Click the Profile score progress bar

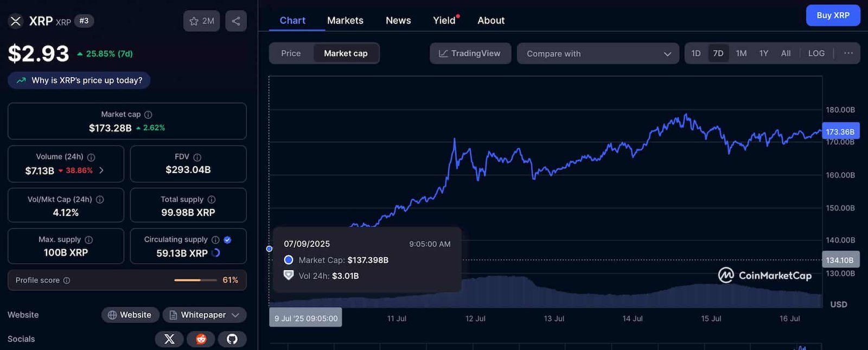[x=195, y=280]
